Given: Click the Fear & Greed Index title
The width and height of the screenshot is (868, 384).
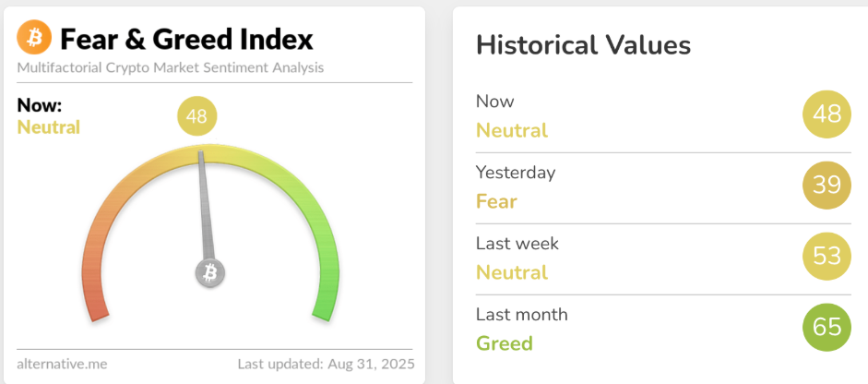Looking at the screenshot, I should (x=186, y=39).
